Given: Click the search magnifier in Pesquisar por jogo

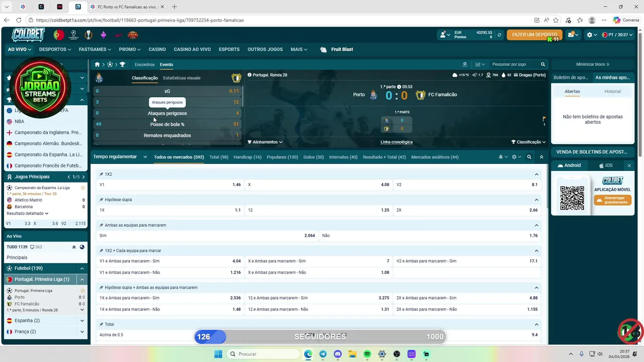Looking at the screenshot, I should coord(543,64).
